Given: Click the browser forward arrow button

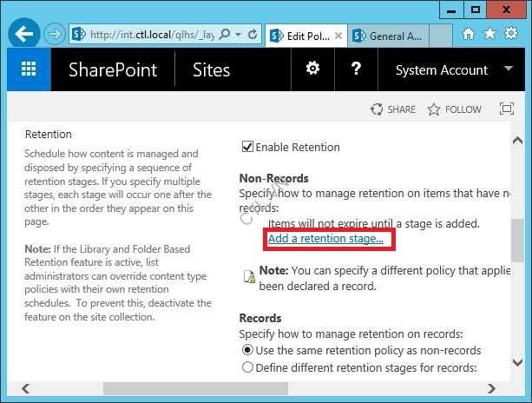Looking at the screenshot, I should tap(53, 35).
